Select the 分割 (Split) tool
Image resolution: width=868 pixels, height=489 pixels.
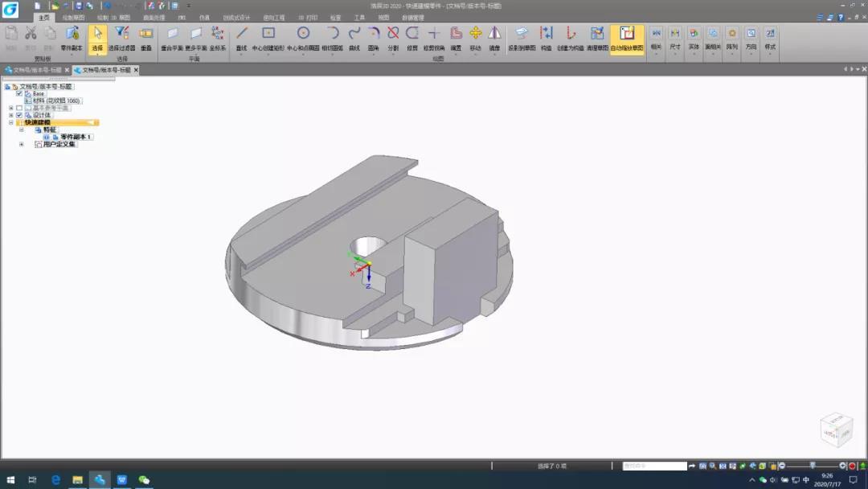pyautogui.click(x=393, y=39)
